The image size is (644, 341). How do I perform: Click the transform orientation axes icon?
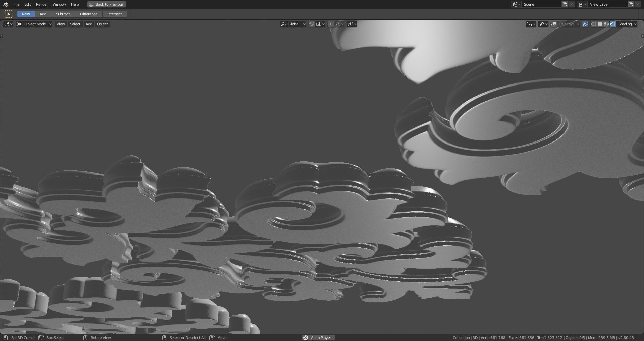tap(284, 24)
